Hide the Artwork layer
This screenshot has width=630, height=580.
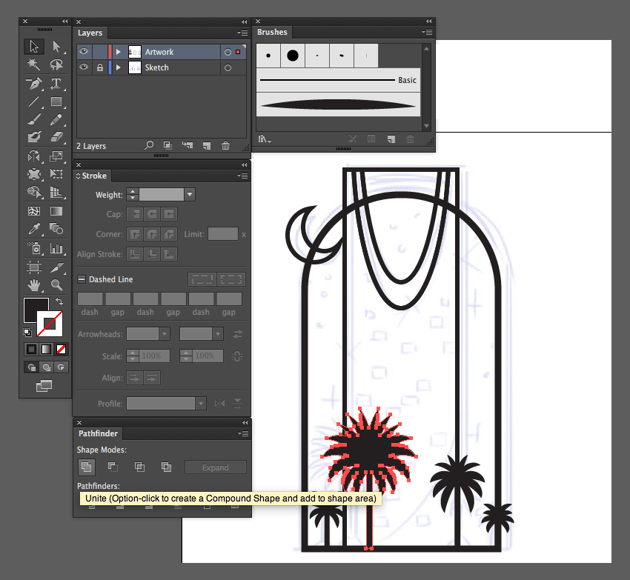coord(84,52)
